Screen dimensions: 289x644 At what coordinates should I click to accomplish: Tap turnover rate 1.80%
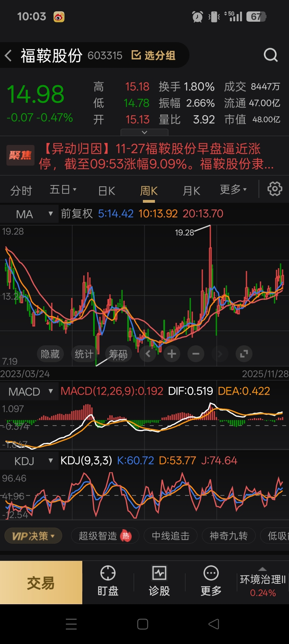[x=199, y=87]
